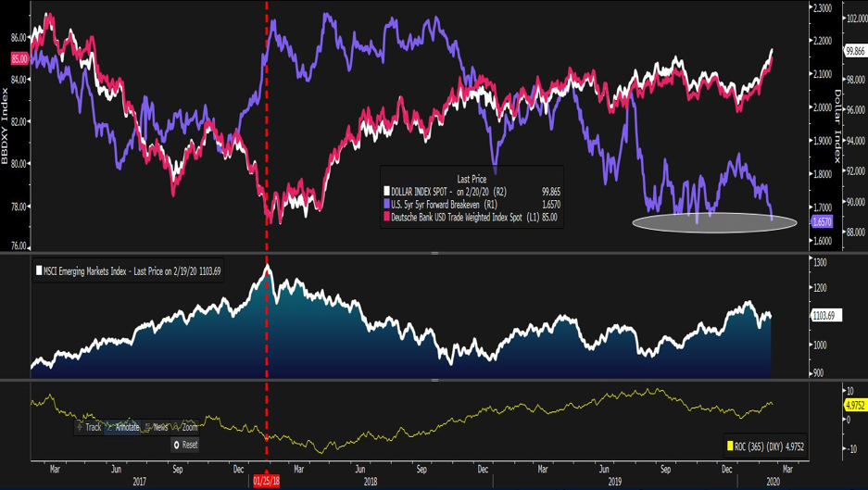Screen dimensions: 868x490
Task: Click the Reset button
Action: click(x=185, y=445)
